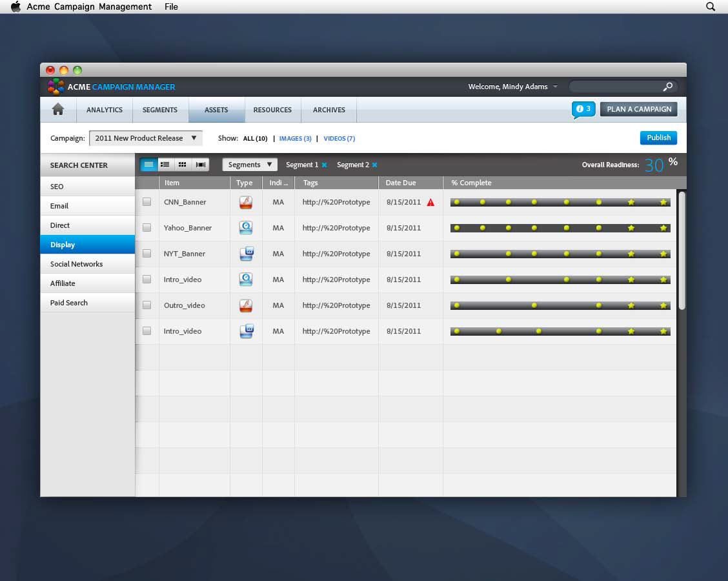Image resolution: width=728 pixels, height=581 pixels.
Task: Click NYT_Banner item name
Action: pos(185,254)
